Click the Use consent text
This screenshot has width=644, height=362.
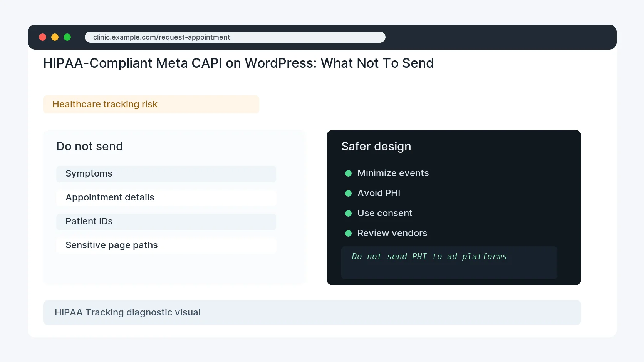pyautogui.click(x=385, y=214)
